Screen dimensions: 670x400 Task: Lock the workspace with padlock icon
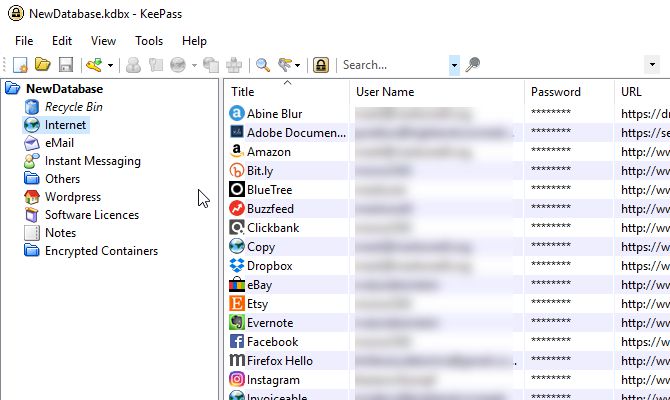(x=321, y=65)
